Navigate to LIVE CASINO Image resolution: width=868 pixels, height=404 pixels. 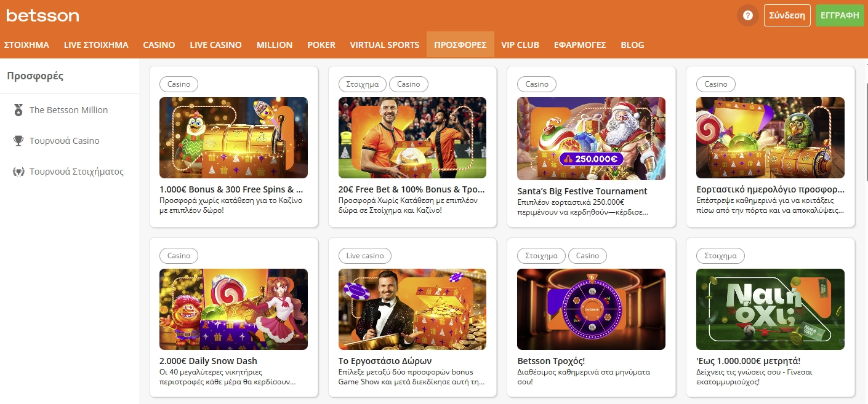pos(215,44)
